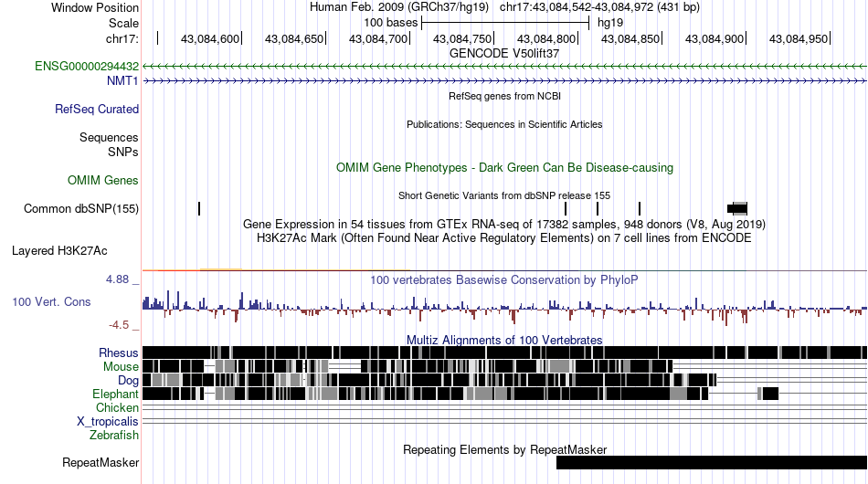Click the Scale label
The image size is (868, 484).
coord(123,23)
